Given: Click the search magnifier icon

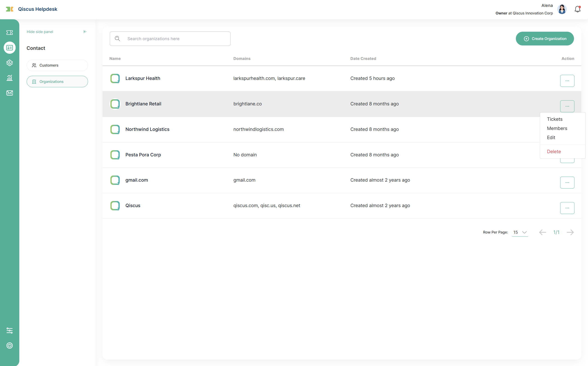Looking at the screenshot, I should click(x=117, y=39).
